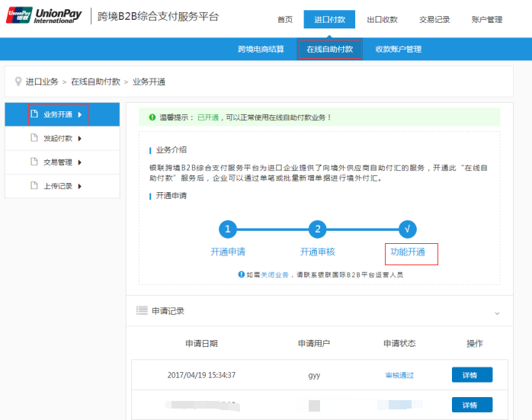Viewport: 532px width, 420px height.
Task: Click the location pin breadcrumb icon
Action: coord(18,81)
